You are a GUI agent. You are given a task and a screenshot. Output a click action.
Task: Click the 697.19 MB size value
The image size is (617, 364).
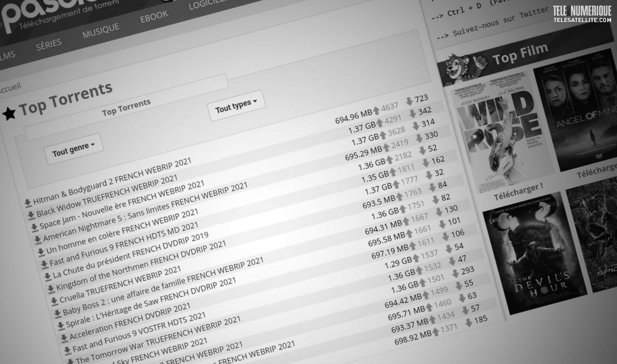point(390,252)
